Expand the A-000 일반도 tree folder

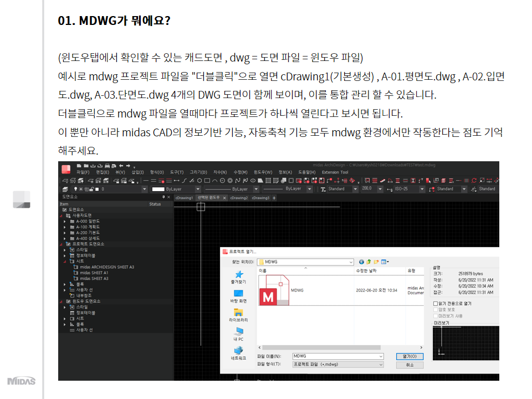[65, 221]
